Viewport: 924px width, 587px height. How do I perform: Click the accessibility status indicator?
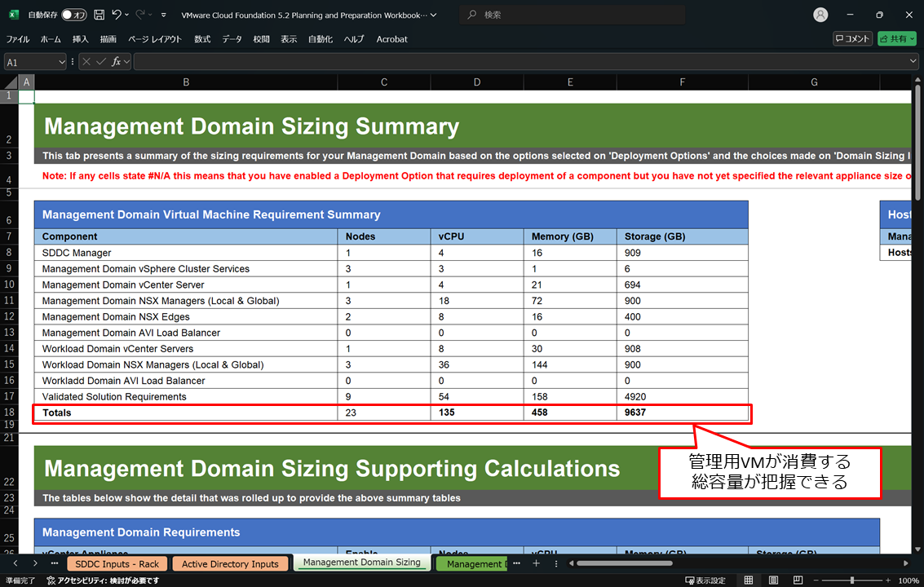(103, 580)
